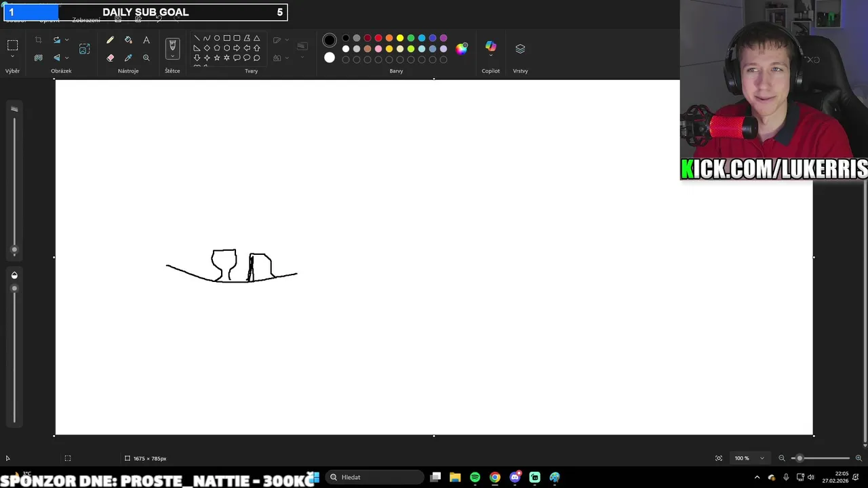Select the rectangular selection tool
Image resolution: width=868 pixels, height=488 pixels.
(x=12, y=45)
